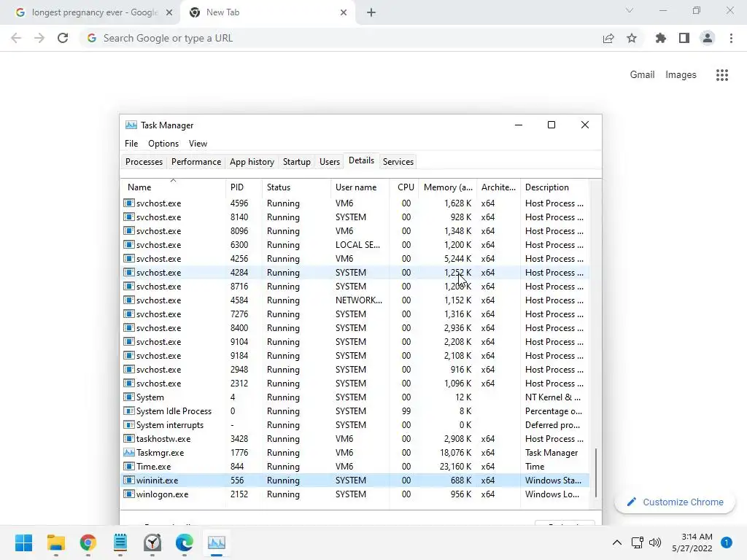
Task: Select svchost.exe with PID 4596
Action: 355,203
